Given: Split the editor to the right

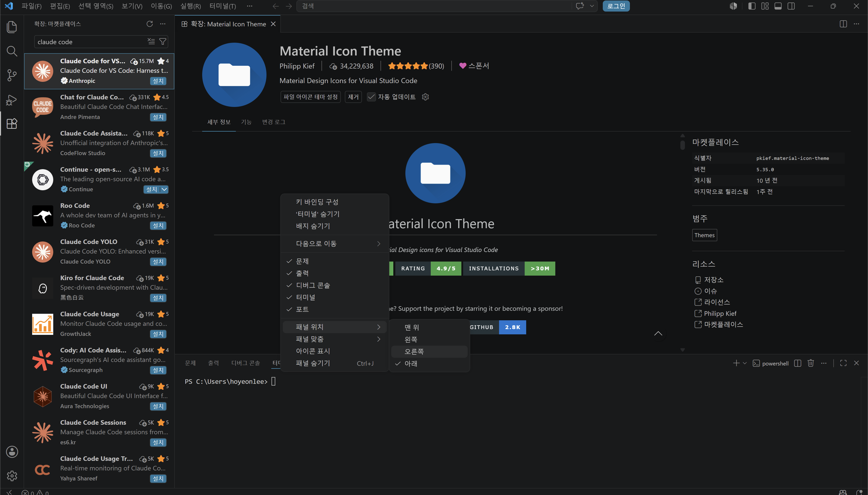Looking at the screenshot, I should [x=843, y=24].
